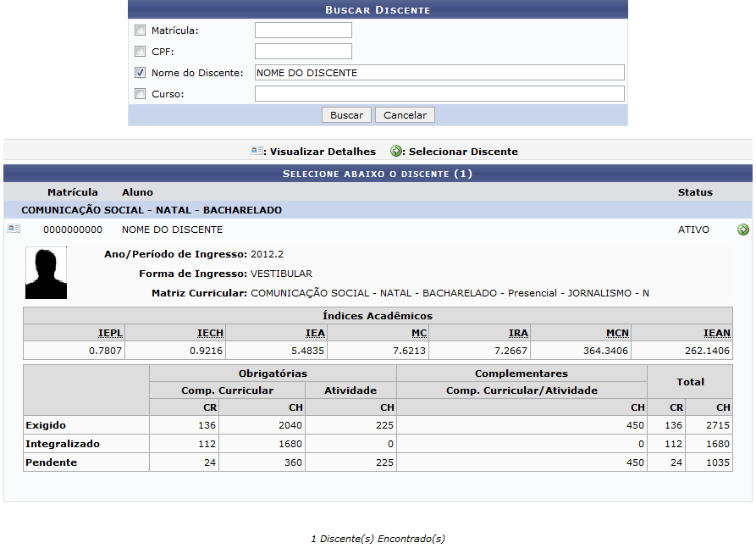Click into the Matrícula text field

point(303,30)
